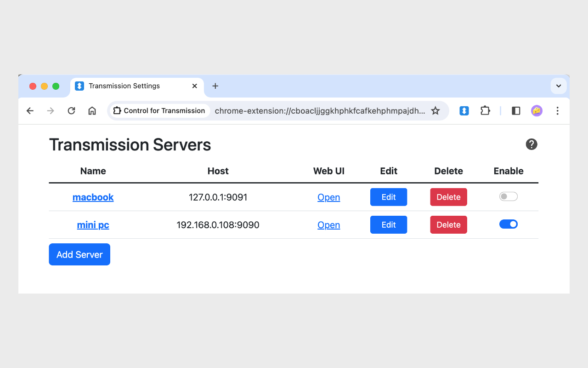Click the Enable column header

[x=509, y=171]
